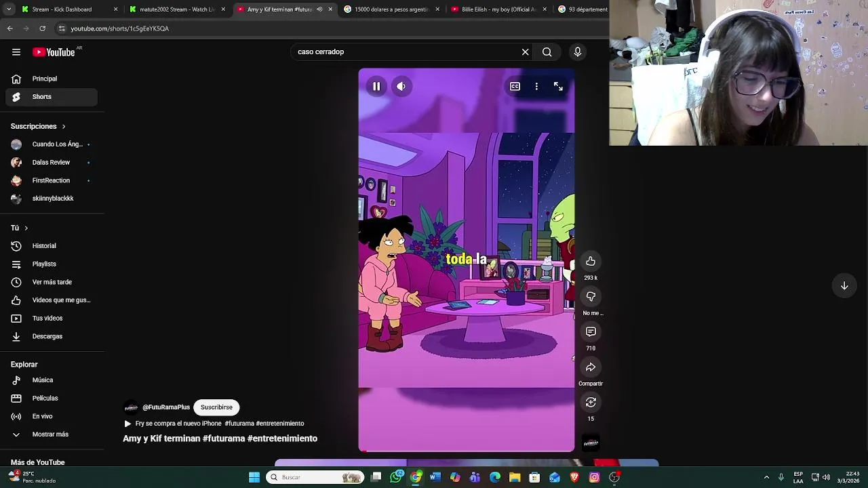Reload the current page

(x=43, y=28)
